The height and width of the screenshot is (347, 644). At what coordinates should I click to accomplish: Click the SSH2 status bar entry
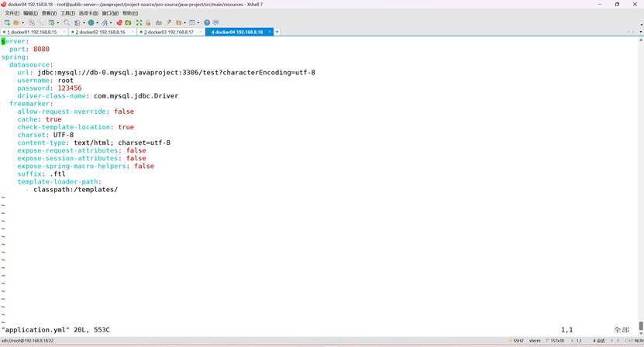516,341
